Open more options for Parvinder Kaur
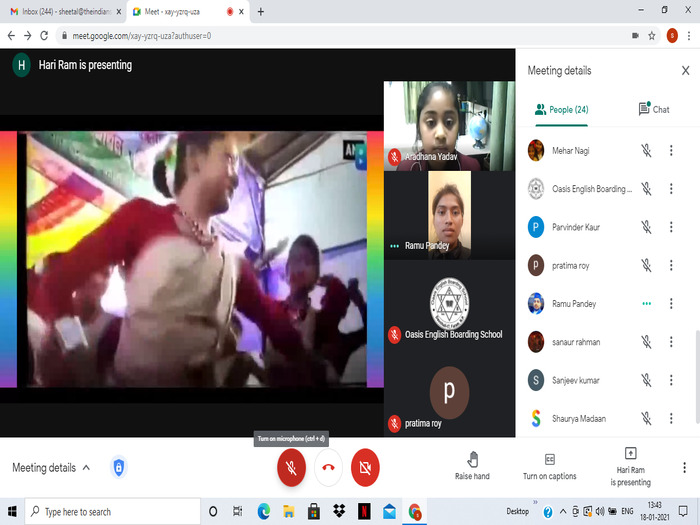 pos(671,227)
